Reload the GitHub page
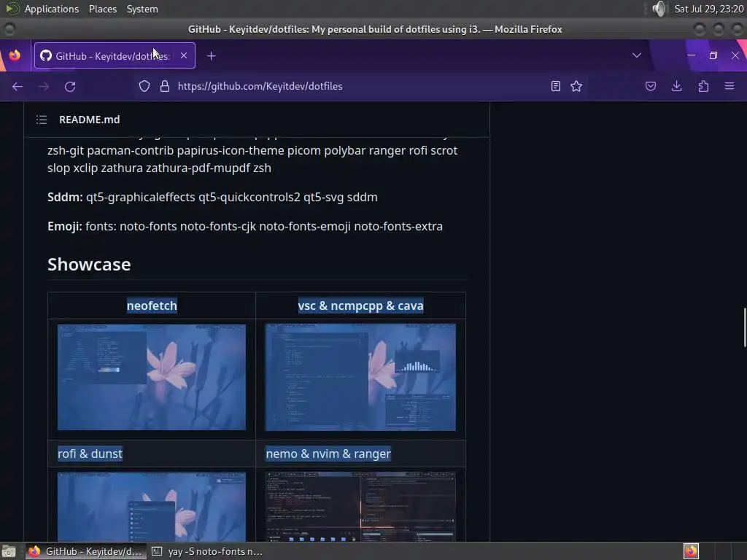Screen dimensions: 747x560 (70, 86)
